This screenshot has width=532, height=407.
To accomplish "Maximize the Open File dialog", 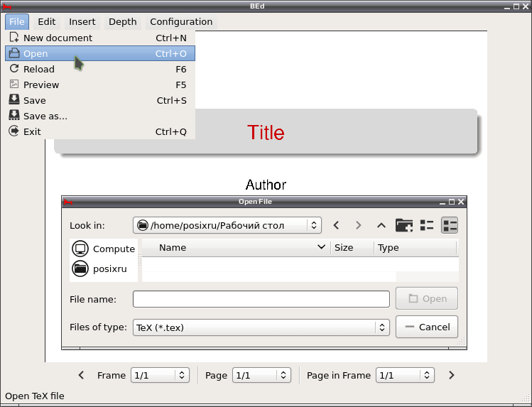I will pyautogui.click(x=452, y=202).
